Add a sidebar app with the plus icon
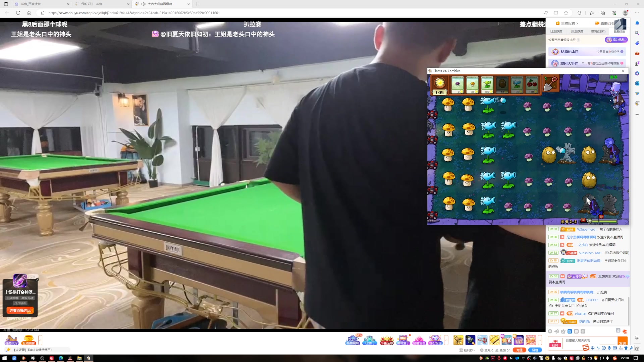The width and height of the screenshot is (644, 362). pos(637,115)
